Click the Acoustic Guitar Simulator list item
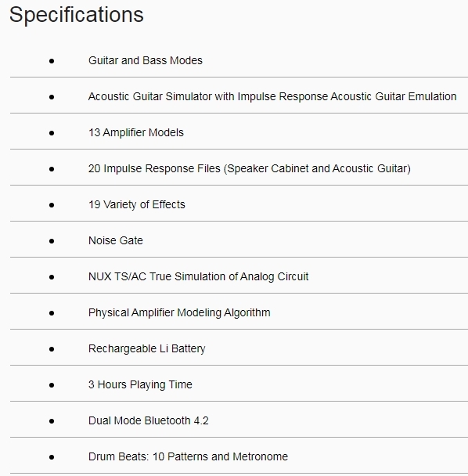468x476 pixels. pyautogui.click(x=272, y=96)
